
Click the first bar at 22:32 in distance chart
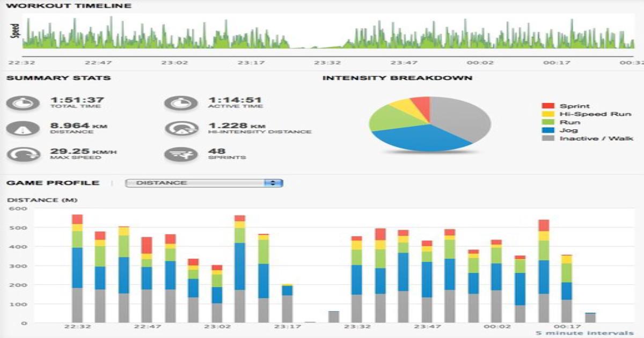(77, 268)
